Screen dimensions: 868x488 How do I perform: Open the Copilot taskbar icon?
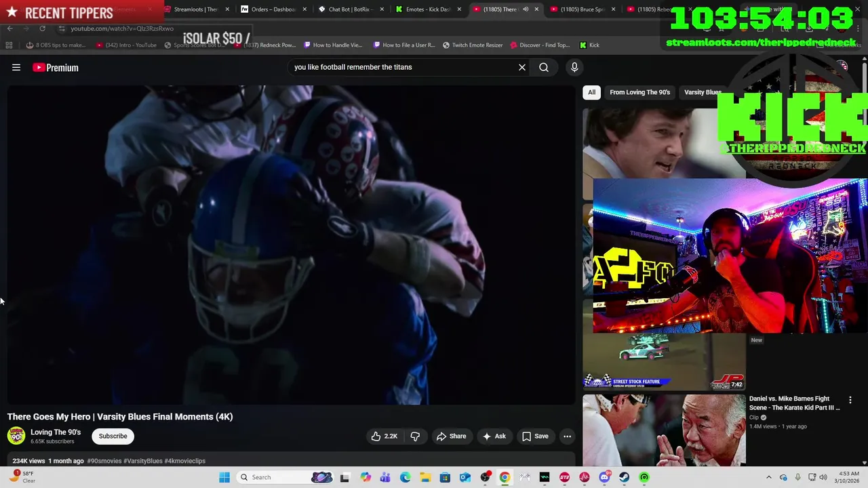click(366, 477)
